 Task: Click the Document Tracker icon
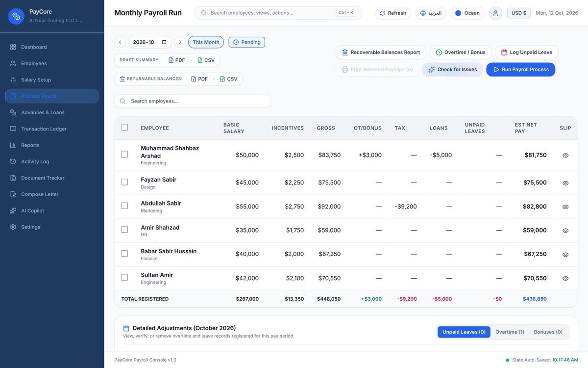tap(13, 178)
